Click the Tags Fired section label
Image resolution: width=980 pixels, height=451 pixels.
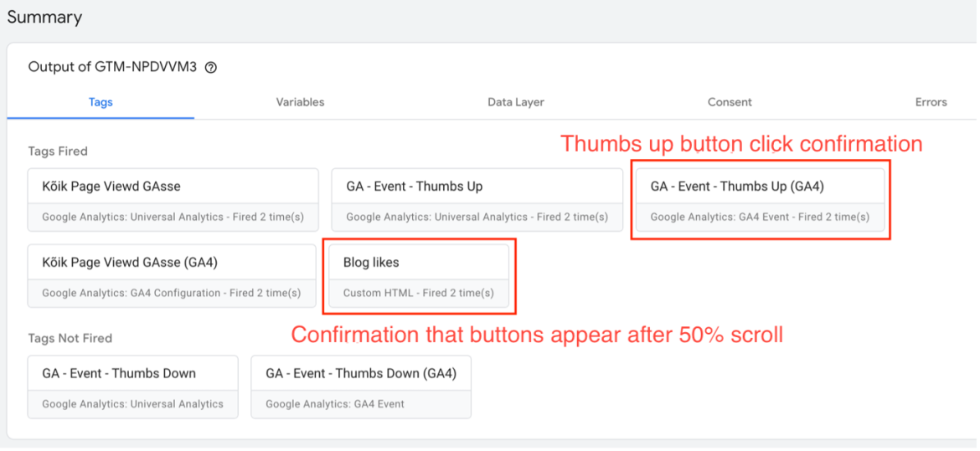(x=58, y=151)
